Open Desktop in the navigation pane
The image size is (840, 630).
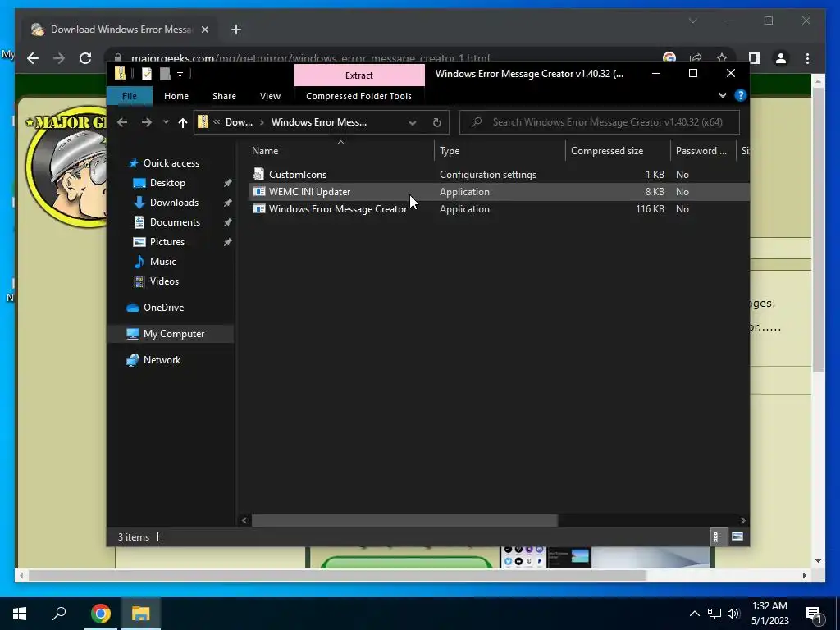[167, 183]
